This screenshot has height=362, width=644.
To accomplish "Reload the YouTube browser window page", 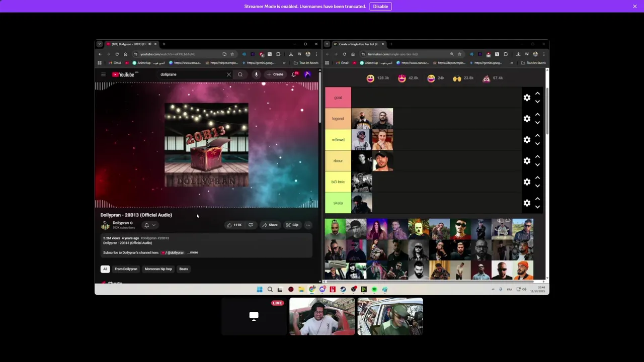I will (x=117, y=54).
